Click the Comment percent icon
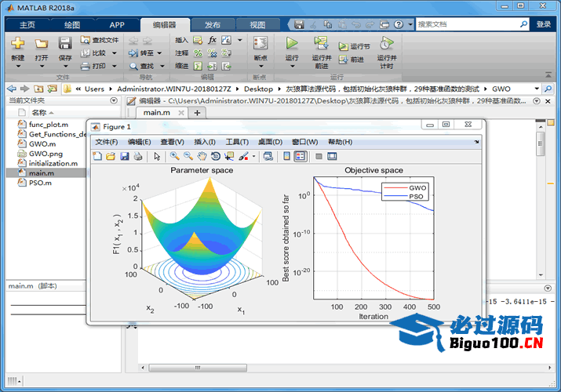 tap(198, 53)
